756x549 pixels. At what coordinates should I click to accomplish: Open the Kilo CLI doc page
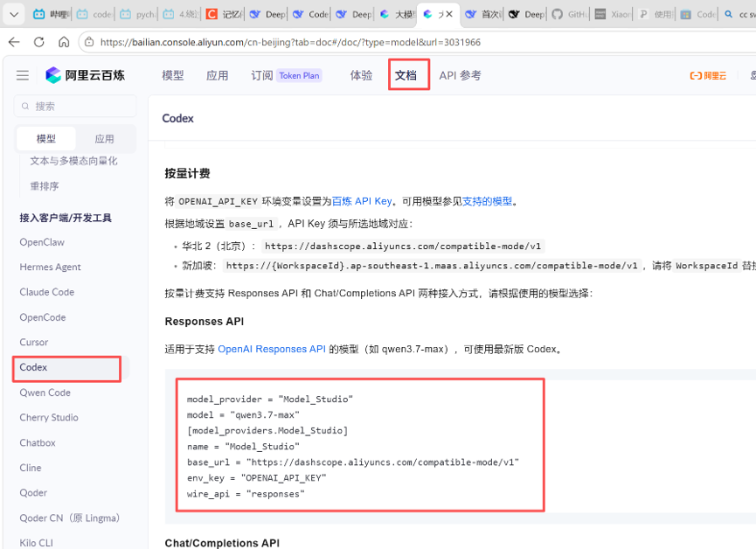(36, 543)
